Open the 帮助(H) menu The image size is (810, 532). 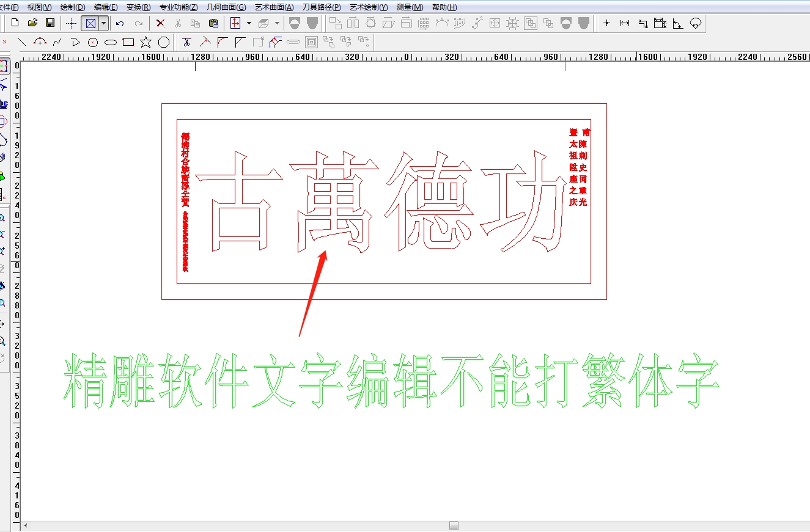(x=444, y=7)
